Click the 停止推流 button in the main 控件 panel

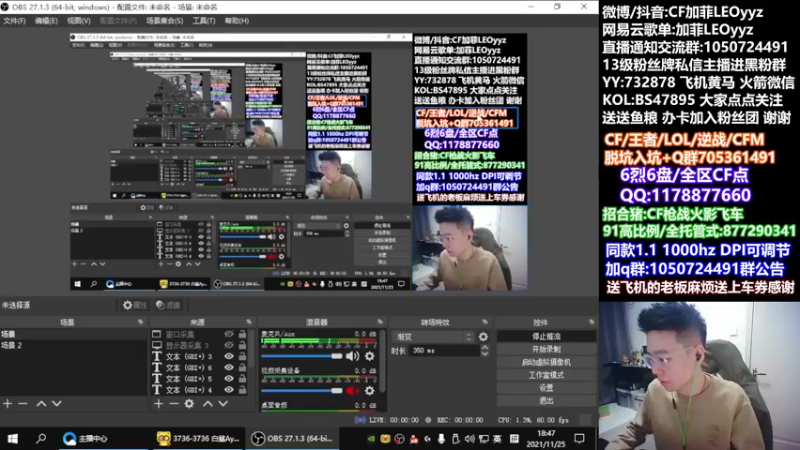546,337
